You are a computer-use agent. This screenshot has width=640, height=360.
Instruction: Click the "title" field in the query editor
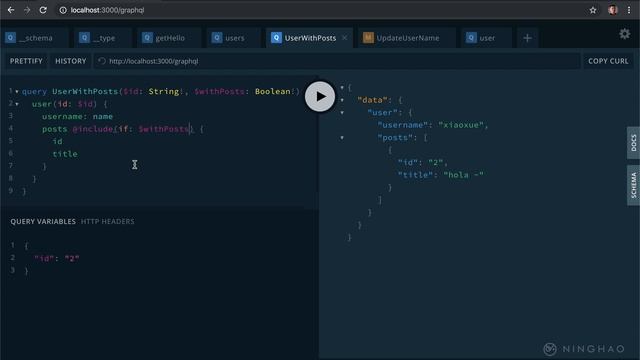(x=65, y=154)
